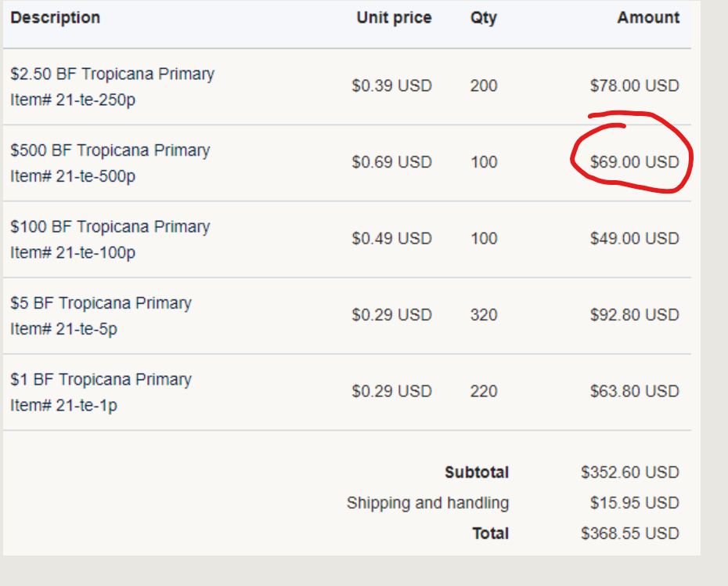The width and height of the screenshot is (728, 586).
Task: Click the quantity value 220
Action: coord(484,391)
